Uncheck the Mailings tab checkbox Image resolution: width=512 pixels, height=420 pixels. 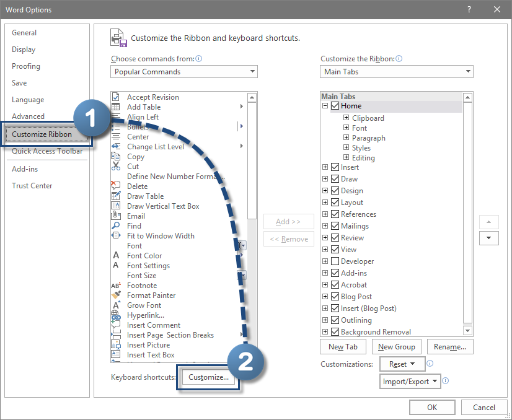(x=335, y=226)
